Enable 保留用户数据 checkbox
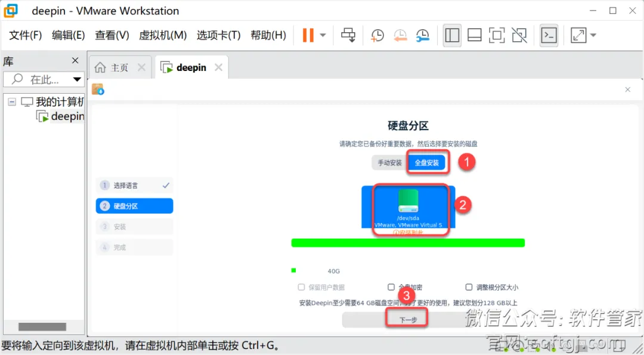The height and width of the screenshot is (355, 644). [302, 287]
